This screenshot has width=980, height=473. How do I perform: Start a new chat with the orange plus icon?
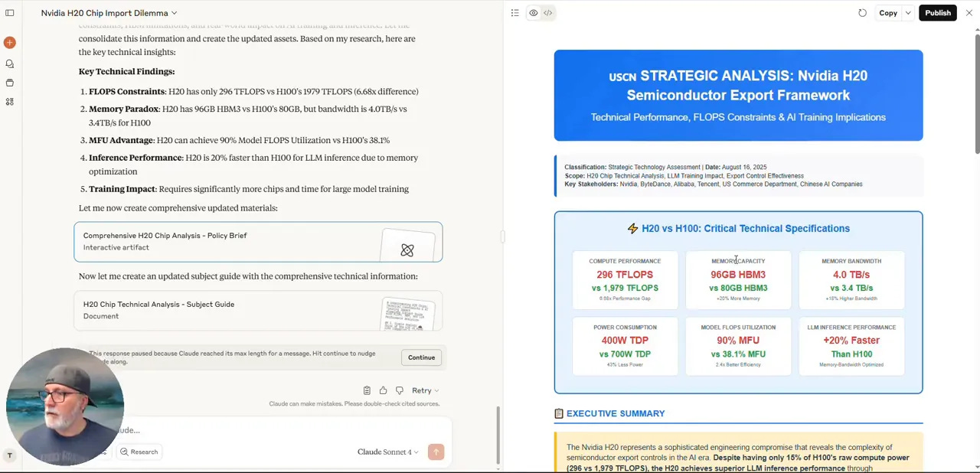pyautogui.click(x=10, y=43)
